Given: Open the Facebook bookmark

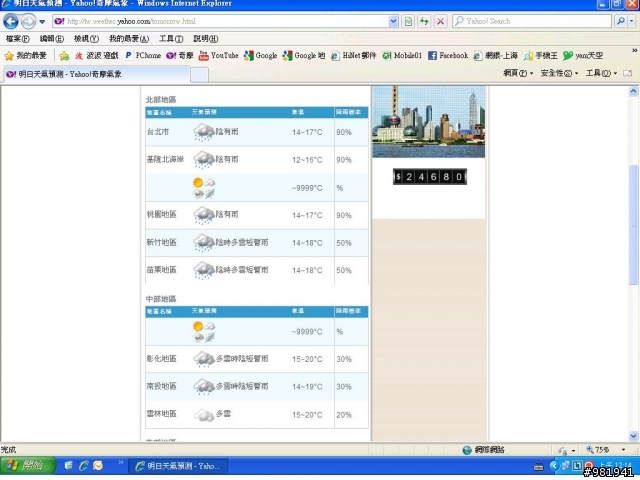Looking at the screenshot, I should point(448,56).
